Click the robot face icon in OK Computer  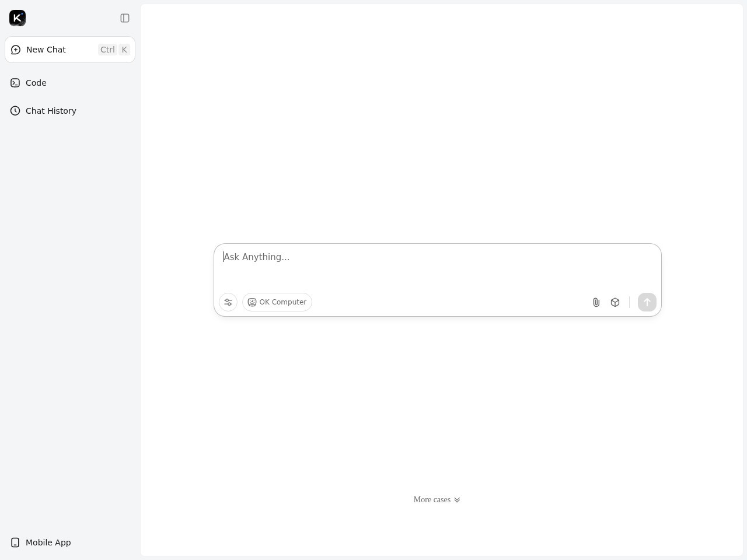(252, 302)
